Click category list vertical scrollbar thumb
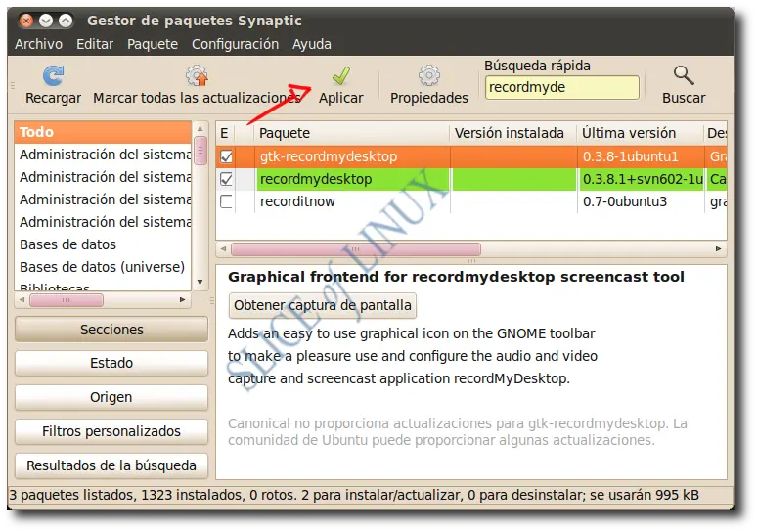 point(200,152)
